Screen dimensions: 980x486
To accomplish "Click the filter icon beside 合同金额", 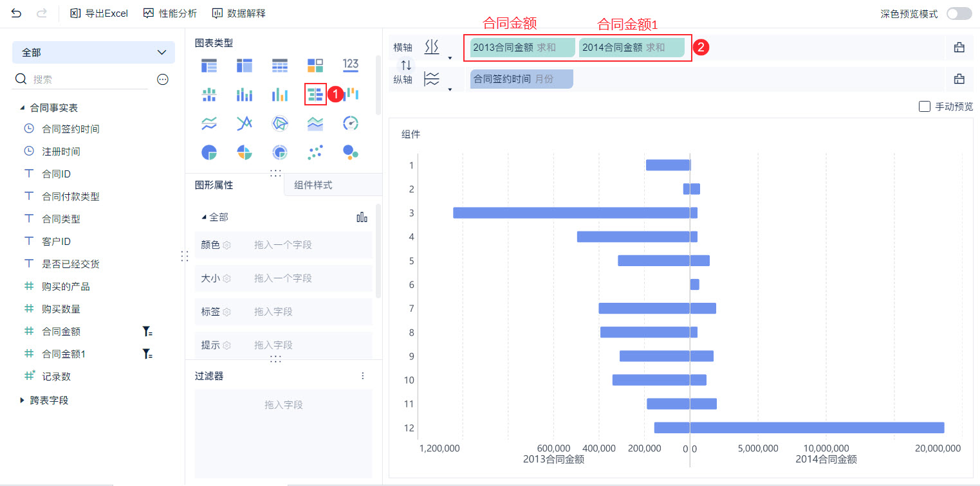I will click(147, 332).
